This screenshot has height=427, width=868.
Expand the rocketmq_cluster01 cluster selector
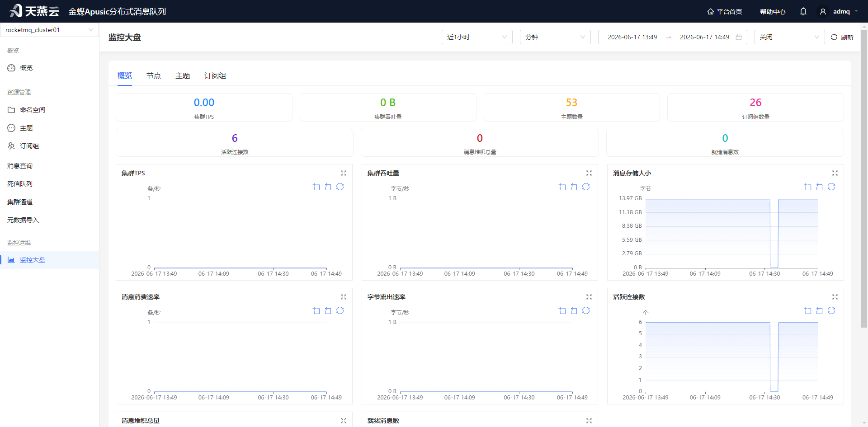tap(49, 30)
